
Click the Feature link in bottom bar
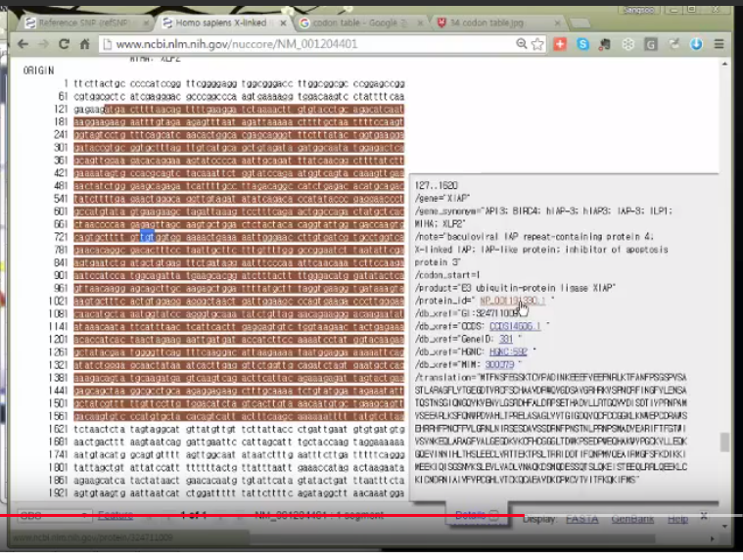pos(116,516)
